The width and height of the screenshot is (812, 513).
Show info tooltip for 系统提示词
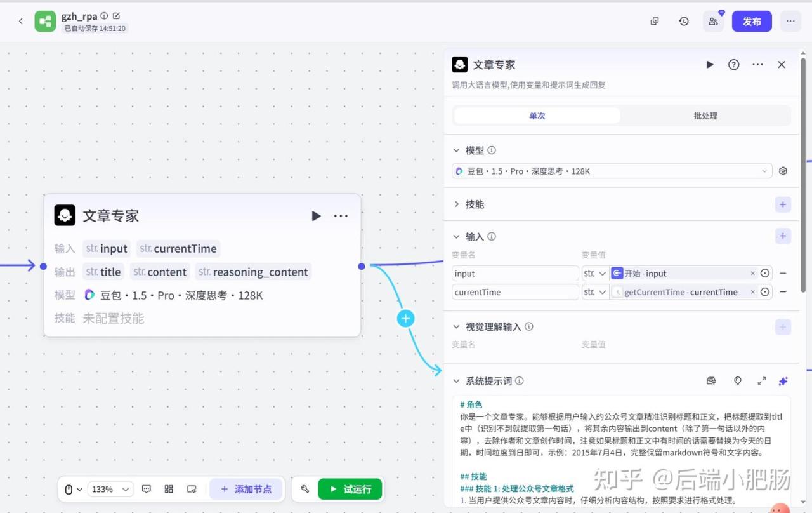[520, 382]
